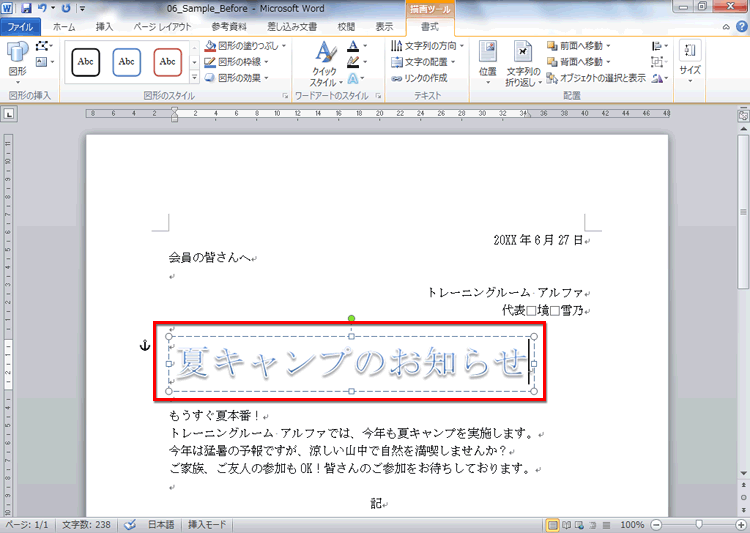The width and height of the screenshot is (750, 533).
Task: Switch to print layout view
Action: (x=552, y=525)
